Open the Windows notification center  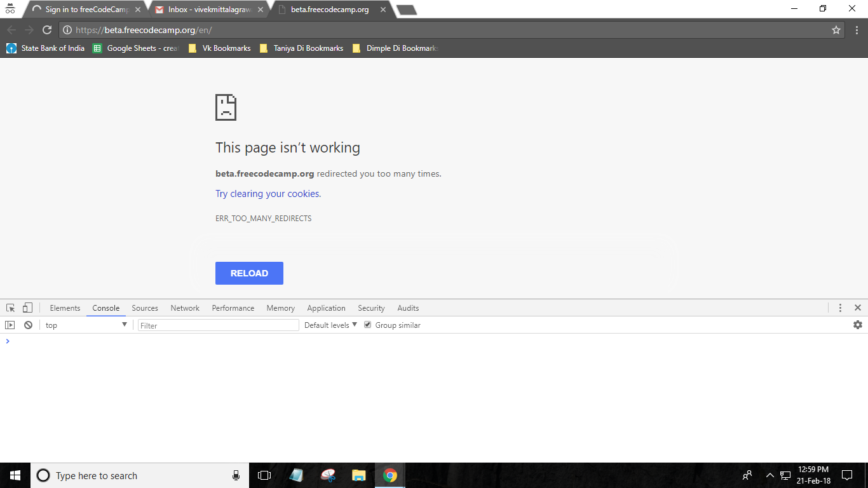pyautogui.click(x=846, y=475)
